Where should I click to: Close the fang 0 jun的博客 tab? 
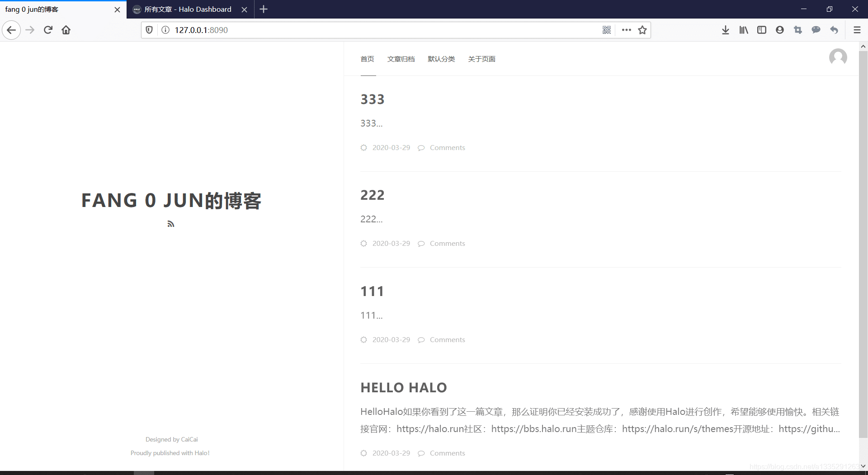117,9
